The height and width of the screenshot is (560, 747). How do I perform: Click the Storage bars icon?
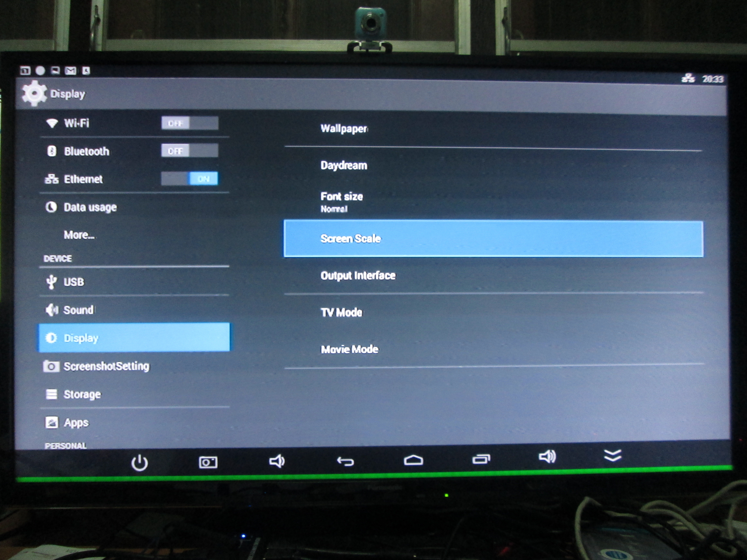(x=51, y=394)
